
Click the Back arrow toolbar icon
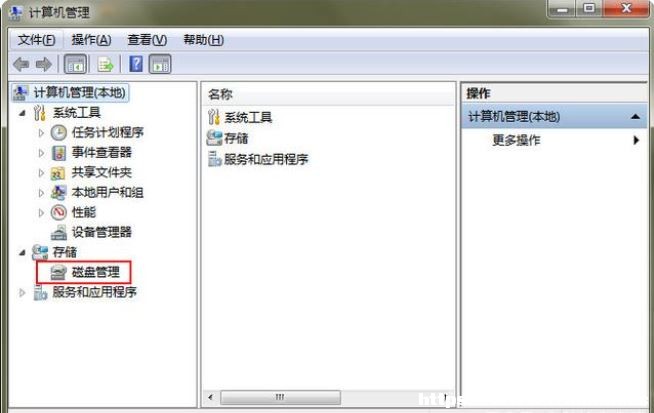(21, 64)
